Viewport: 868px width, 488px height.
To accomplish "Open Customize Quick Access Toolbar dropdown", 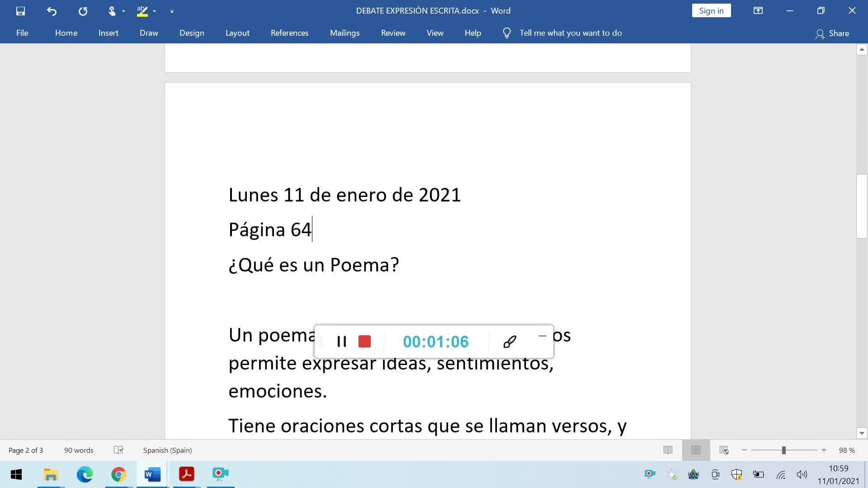I will (172, 11).
